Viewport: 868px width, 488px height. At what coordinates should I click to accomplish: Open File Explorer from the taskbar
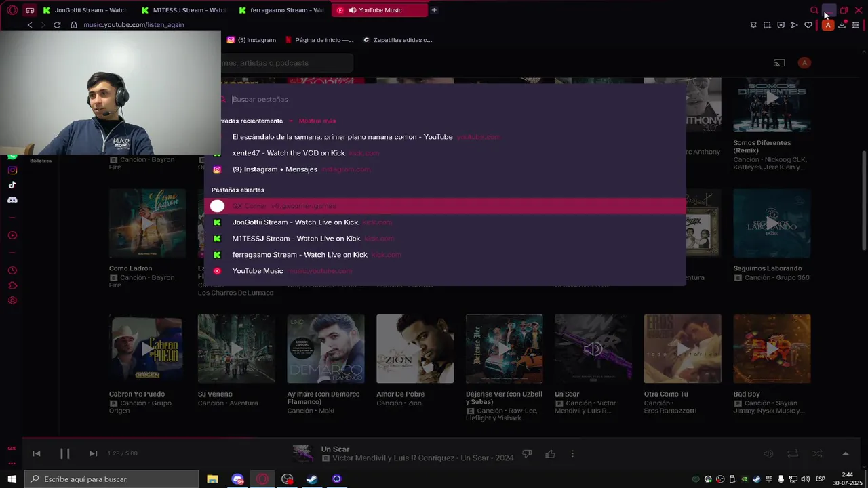(x=212, y=479)
